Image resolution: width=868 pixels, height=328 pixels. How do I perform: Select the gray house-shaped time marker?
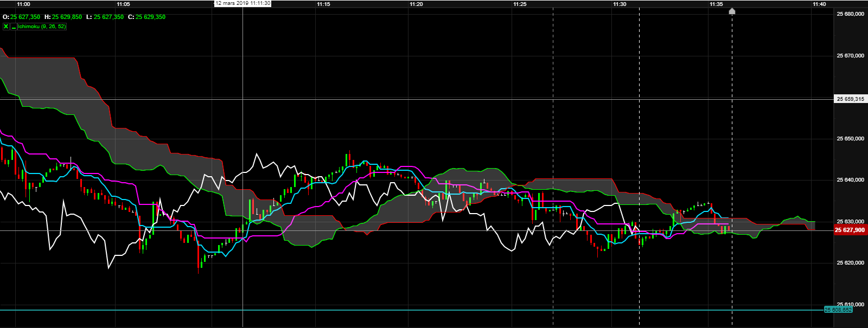coord(732,11)
